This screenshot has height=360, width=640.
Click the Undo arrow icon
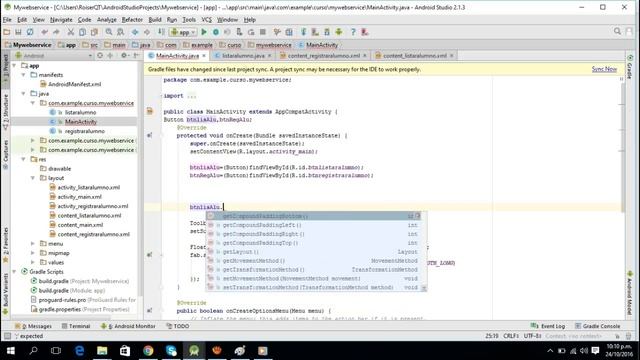click(44, 32)
